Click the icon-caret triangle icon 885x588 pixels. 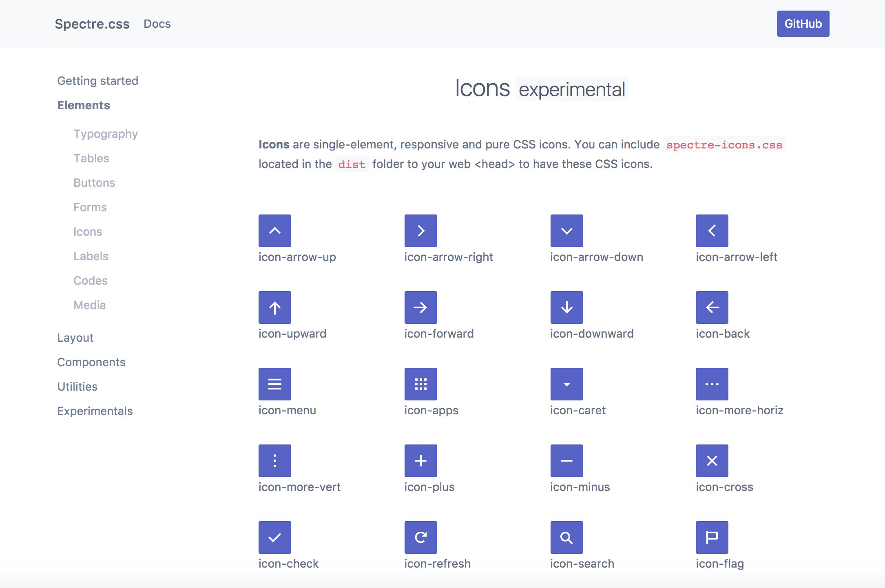[x=567, y=384]
